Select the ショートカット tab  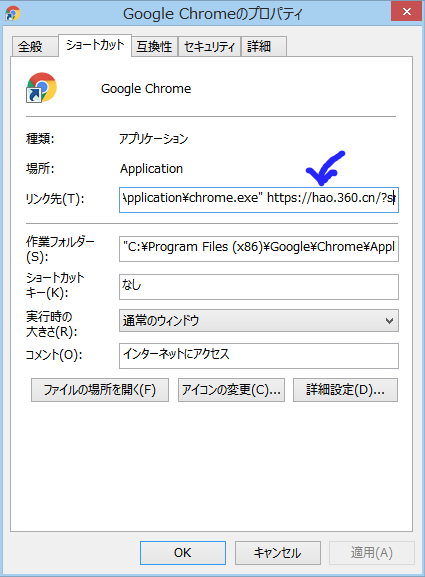click(x=95, y=45)
